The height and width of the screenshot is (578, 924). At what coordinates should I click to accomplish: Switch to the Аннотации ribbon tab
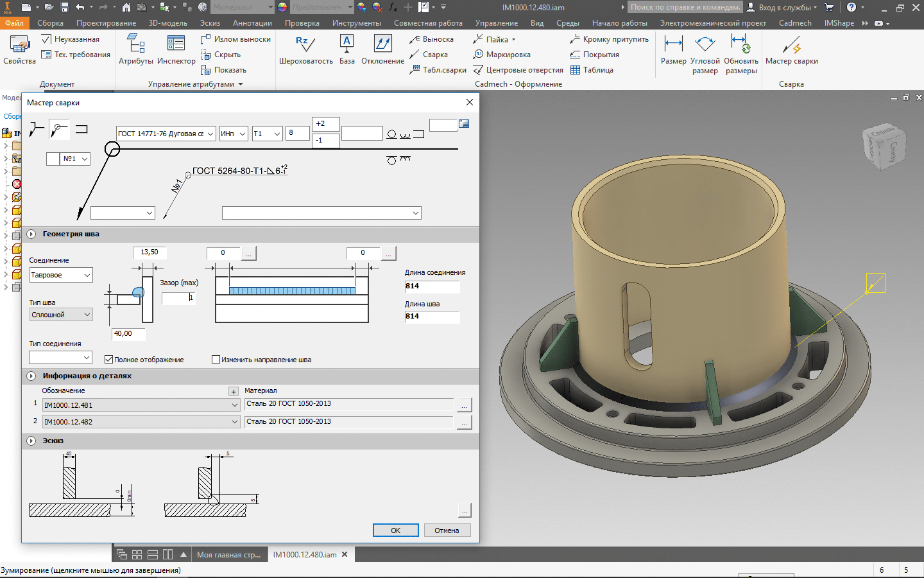[252, 23]
